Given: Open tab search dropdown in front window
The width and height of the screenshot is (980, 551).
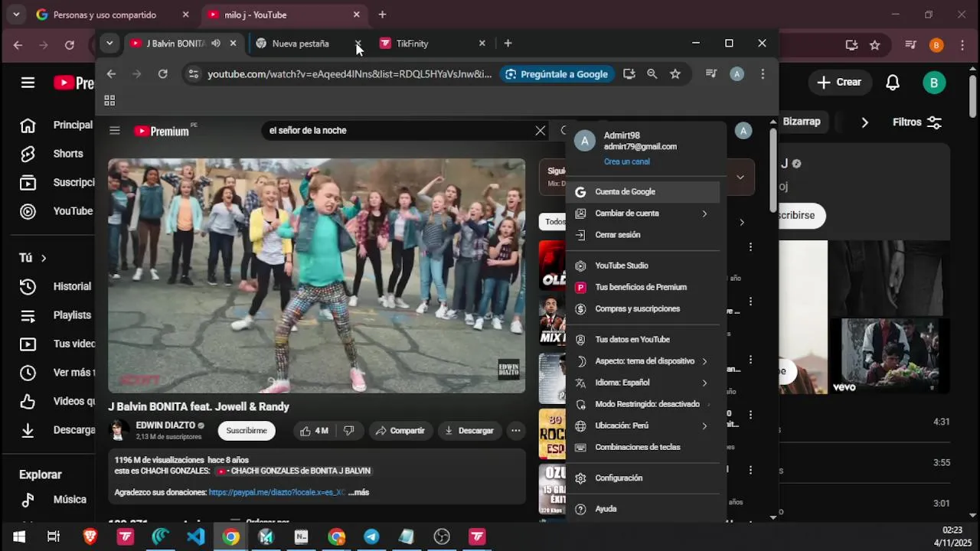Looking at the screenshot, I should (109, 44).
